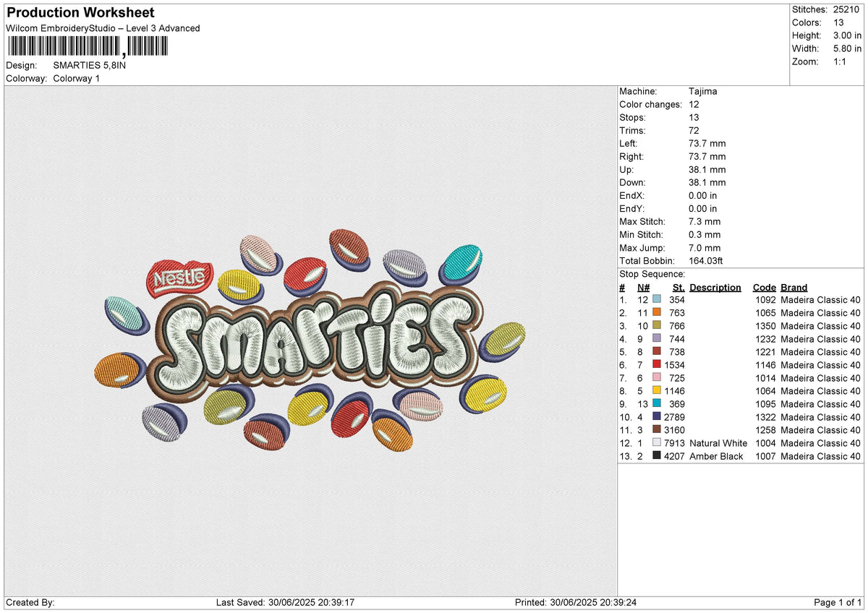Viewport: 868px width, 613px height.
Task: Select the Down value "38.1 mm"
Action: [x=707, y=182]
